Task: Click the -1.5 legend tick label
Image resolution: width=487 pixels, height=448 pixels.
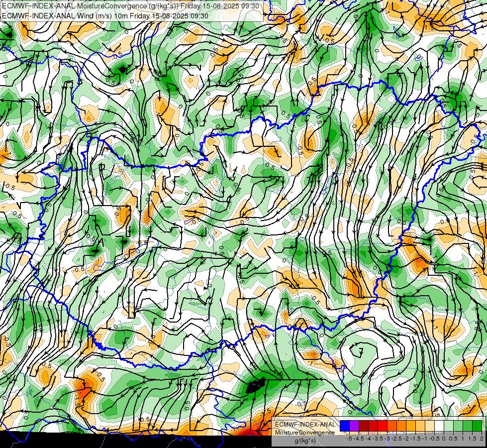Action: (x=415, y=439)
